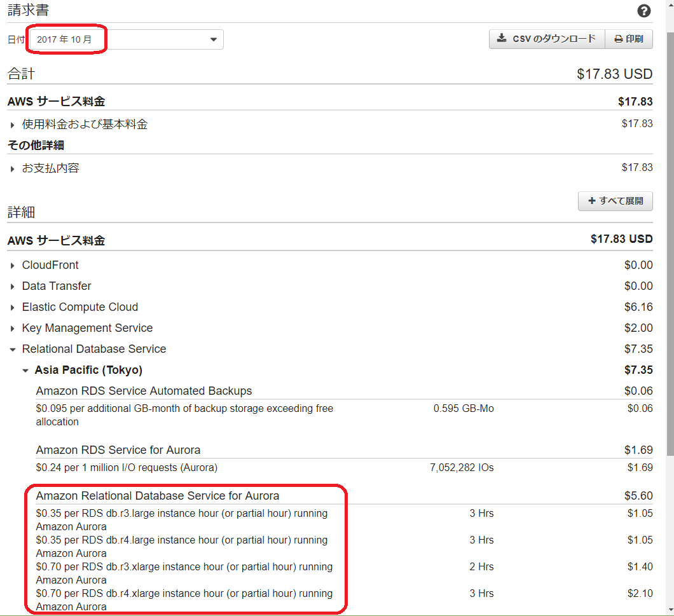This screenshot has width=674, height=616.
Task: Click the download icon in CSV button
Action: click(x=502, y=39)
